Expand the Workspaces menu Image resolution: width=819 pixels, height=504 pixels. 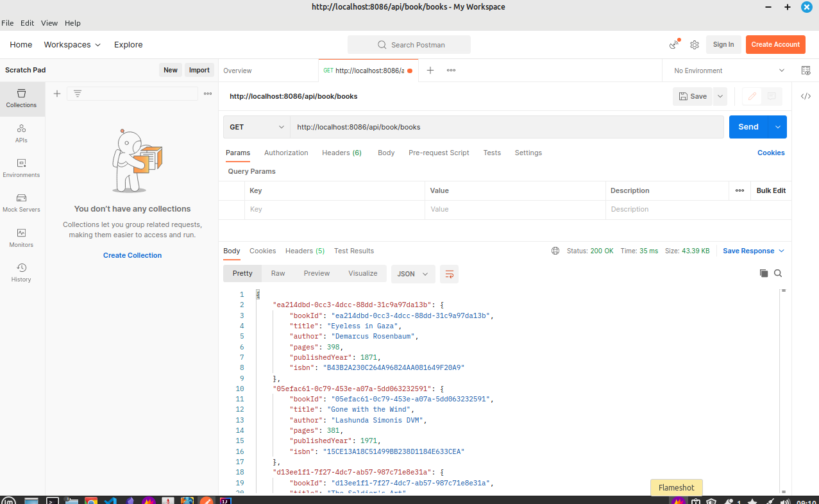72,45
